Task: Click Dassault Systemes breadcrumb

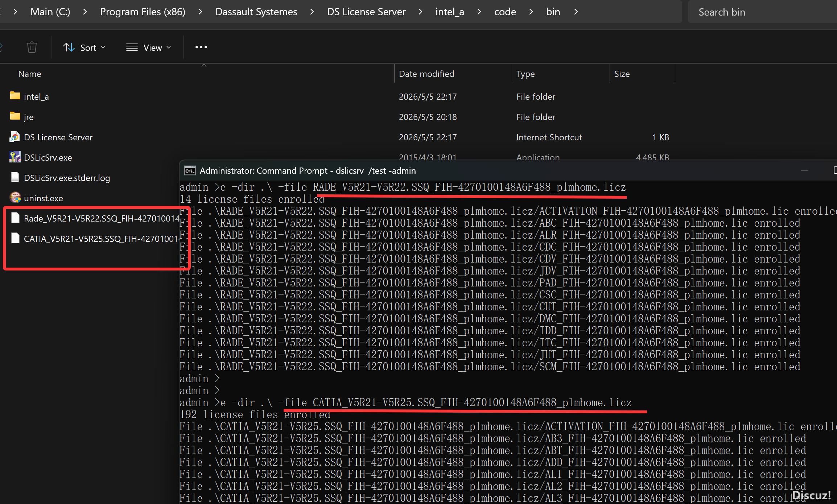Action: click(x=256, y=12)
